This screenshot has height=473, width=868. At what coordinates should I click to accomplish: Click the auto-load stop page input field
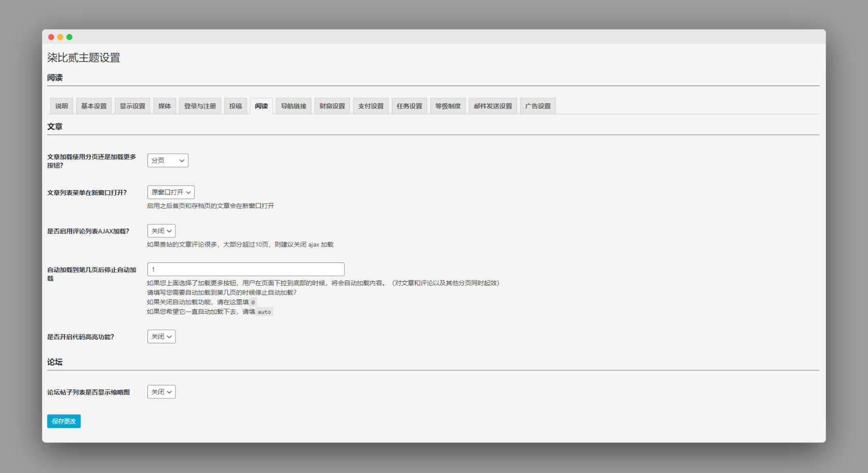(246, 269)
